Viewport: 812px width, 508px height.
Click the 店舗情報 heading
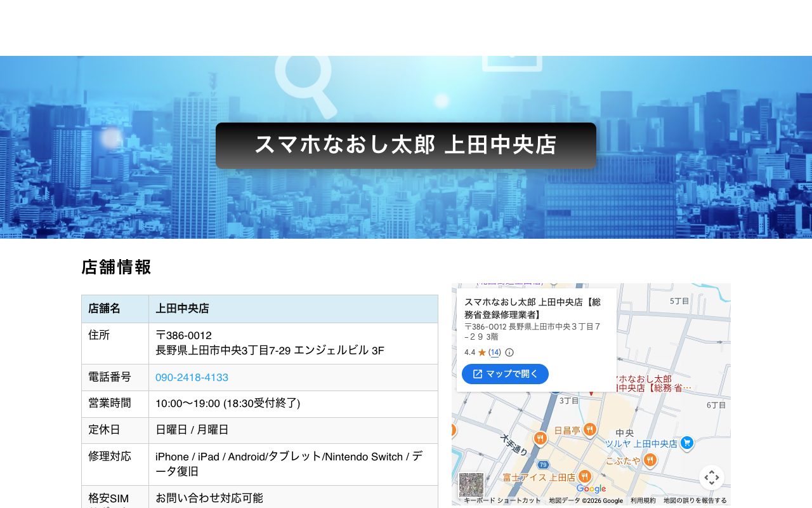tap(116, 267)
